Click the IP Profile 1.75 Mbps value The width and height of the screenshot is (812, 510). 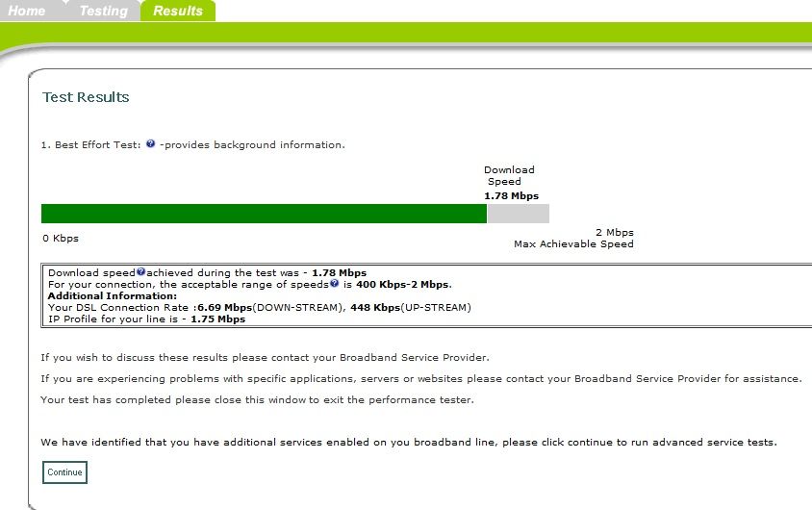[x=218, y=319]
